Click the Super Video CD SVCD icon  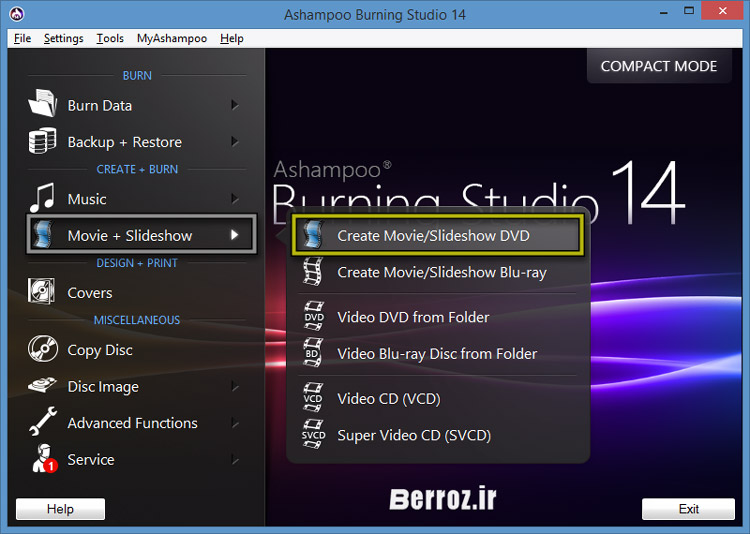pyautogui.click(x=314, y=435)
